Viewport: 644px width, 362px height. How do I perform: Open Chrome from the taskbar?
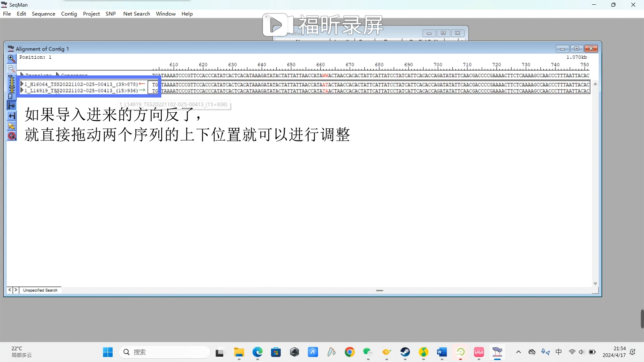[x=350, y=352]
